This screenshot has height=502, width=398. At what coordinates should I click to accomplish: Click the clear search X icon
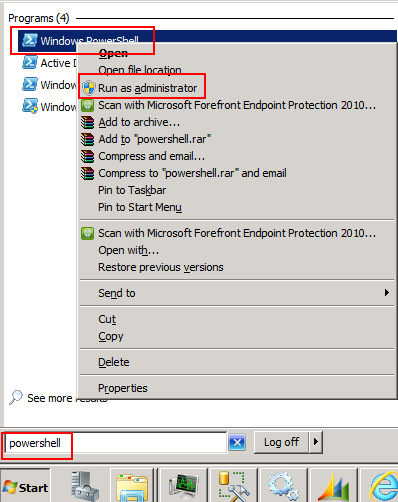click(237, 442)
